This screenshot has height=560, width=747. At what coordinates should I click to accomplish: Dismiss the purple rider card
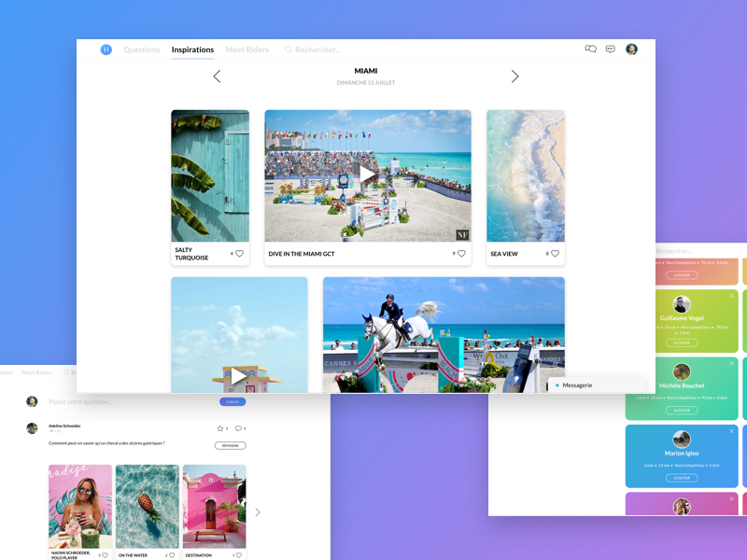tap(731, 499)
